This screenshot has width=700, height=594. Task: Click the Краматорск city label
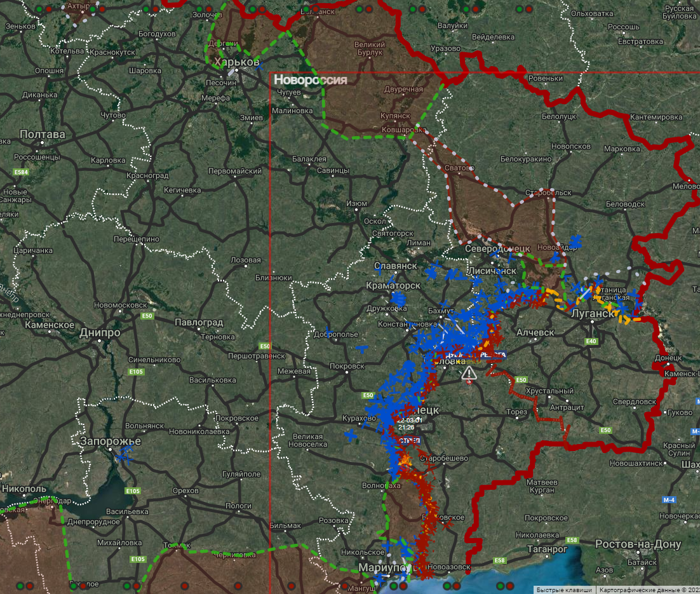pyautogui.click(x=393, y=285)
